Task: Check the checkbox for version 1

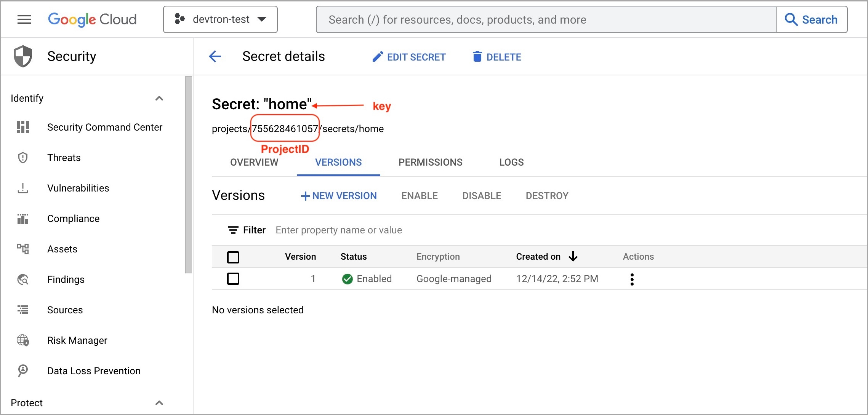Action: (233, 279)
